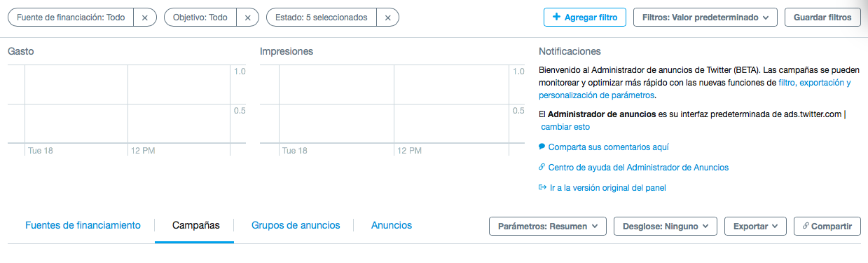
Task: Open the Filtros: Valor predeterminado dropdown
Action: coord(705,18)
